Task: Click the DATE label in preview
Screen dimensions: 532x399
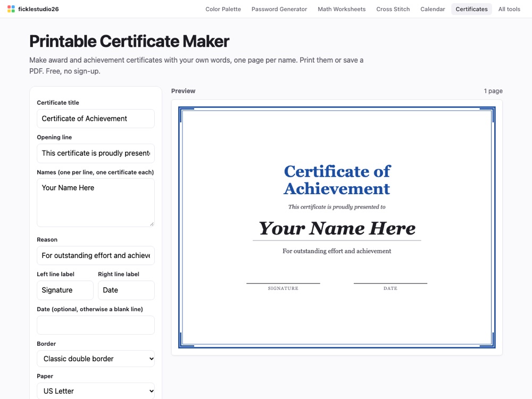Action: click(390, 288)
